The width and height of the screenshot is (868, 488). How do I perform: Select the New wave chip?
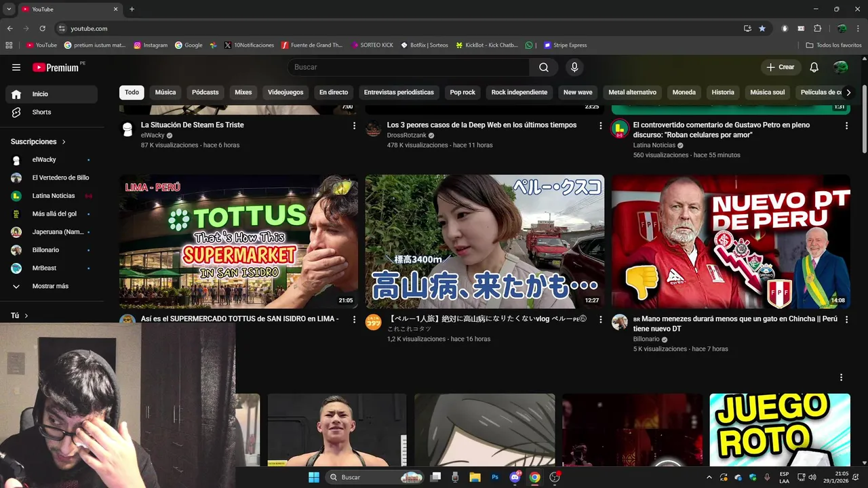[x=578, y=92]
